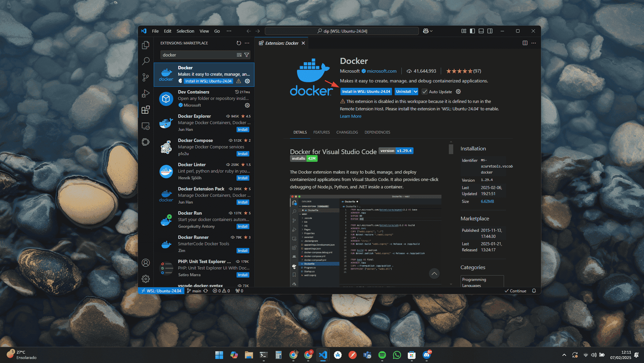Follow the Learn More link

[x=350, y=116]
